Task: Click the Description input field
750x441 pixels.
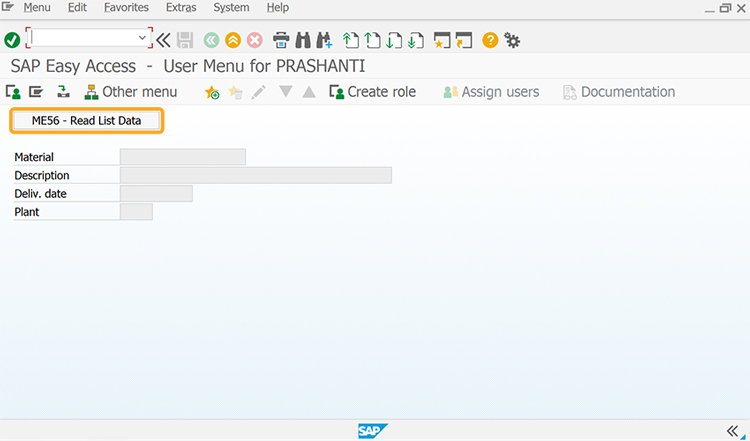Action: coord(256,175)
